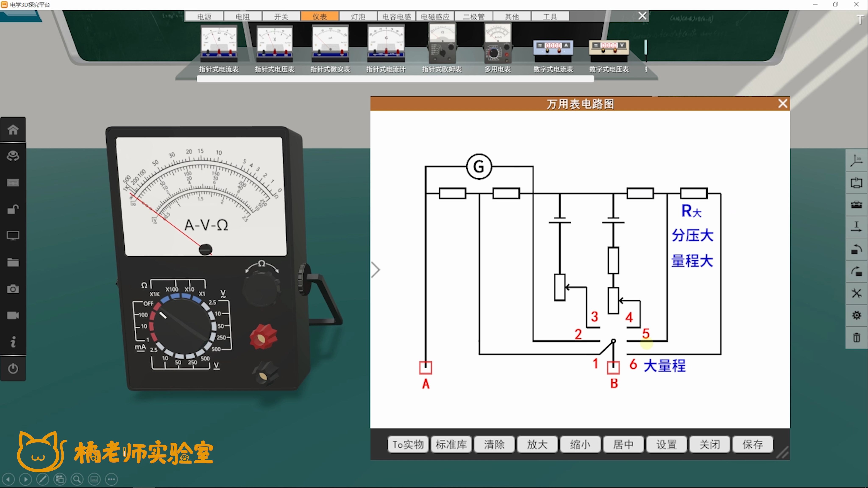Click the camera screenshot icon in sidebar
868x488 pixels.
pyautogui.click(x=13, y=289)
